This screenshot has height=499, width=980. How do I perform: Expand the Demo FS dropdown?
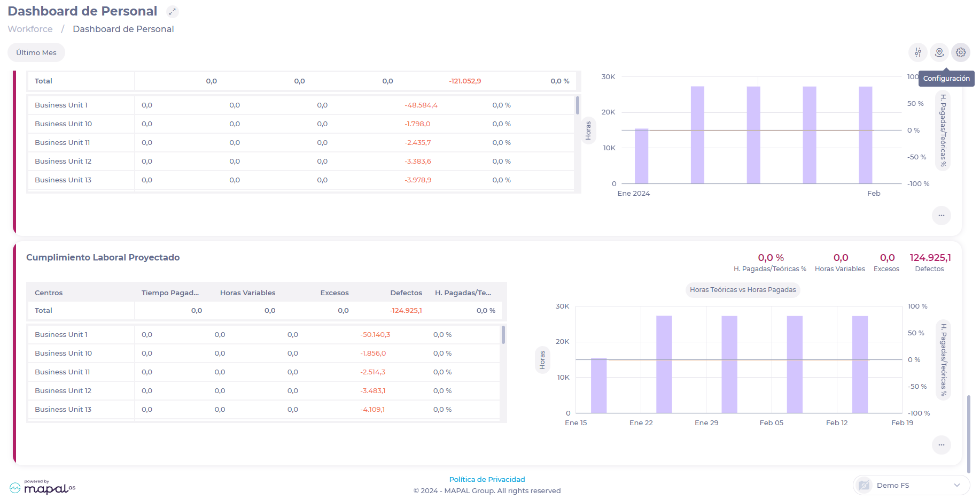[956, 485]
